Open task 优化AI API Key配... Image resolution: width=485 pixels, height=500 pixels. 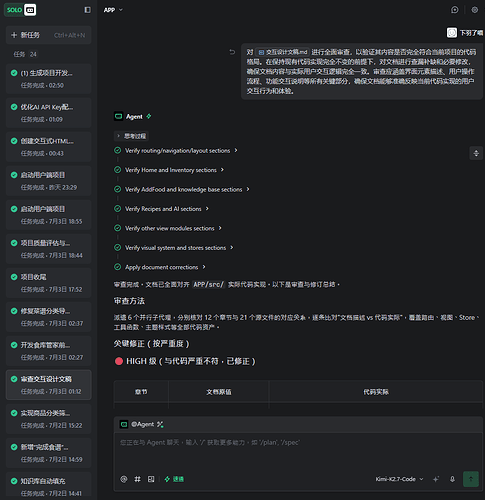48,113
